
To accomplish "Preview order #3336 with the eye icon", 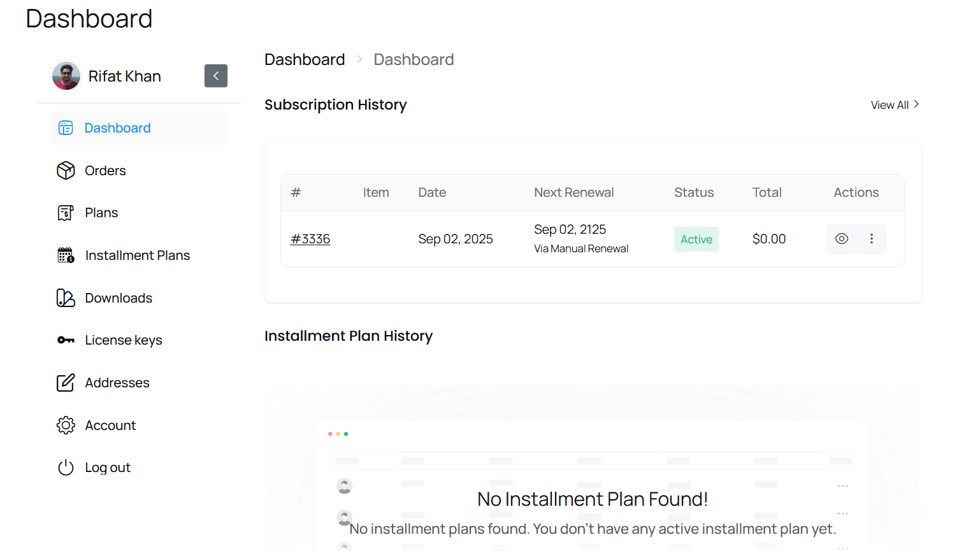I will 841,239.
